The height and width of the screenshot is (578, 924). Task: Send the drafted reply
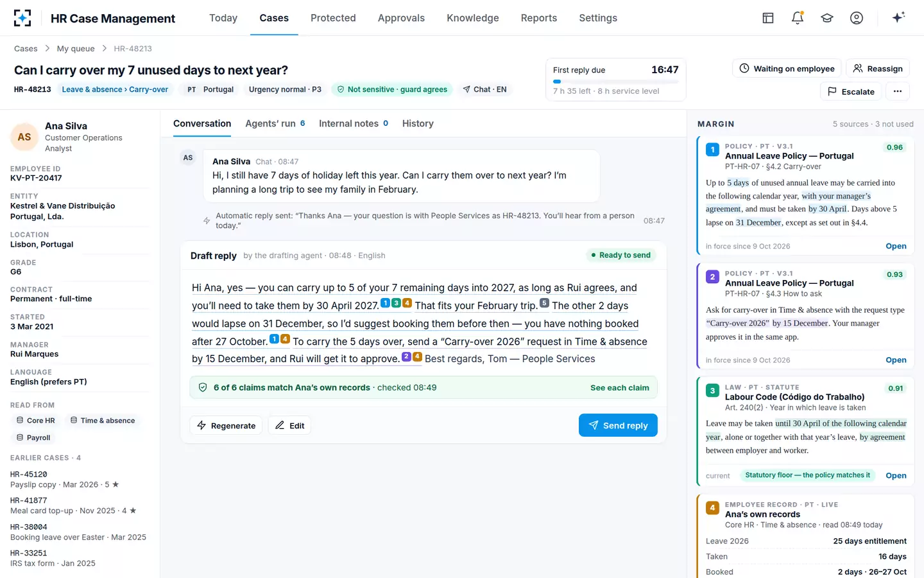click(618, 425)
